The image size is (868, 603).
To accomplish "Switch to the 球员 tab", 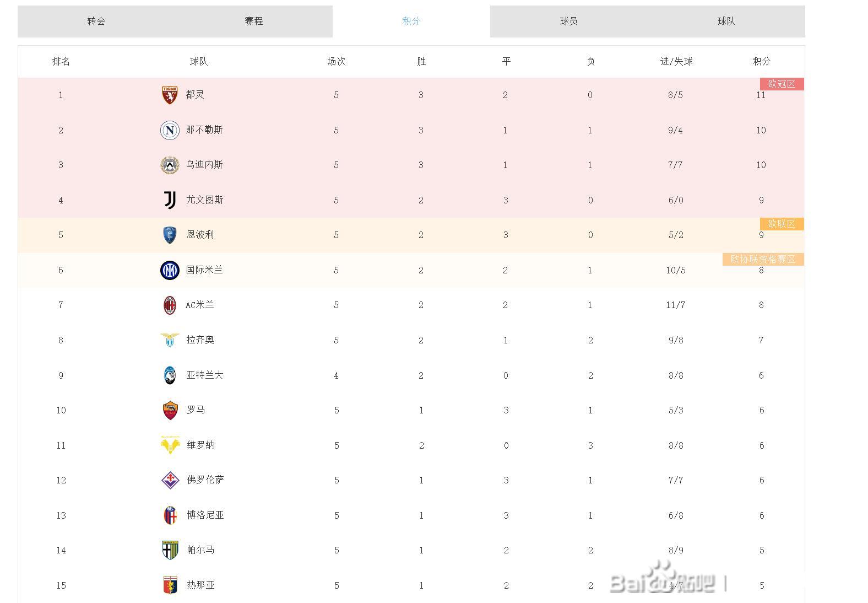I will click(569, 21).
